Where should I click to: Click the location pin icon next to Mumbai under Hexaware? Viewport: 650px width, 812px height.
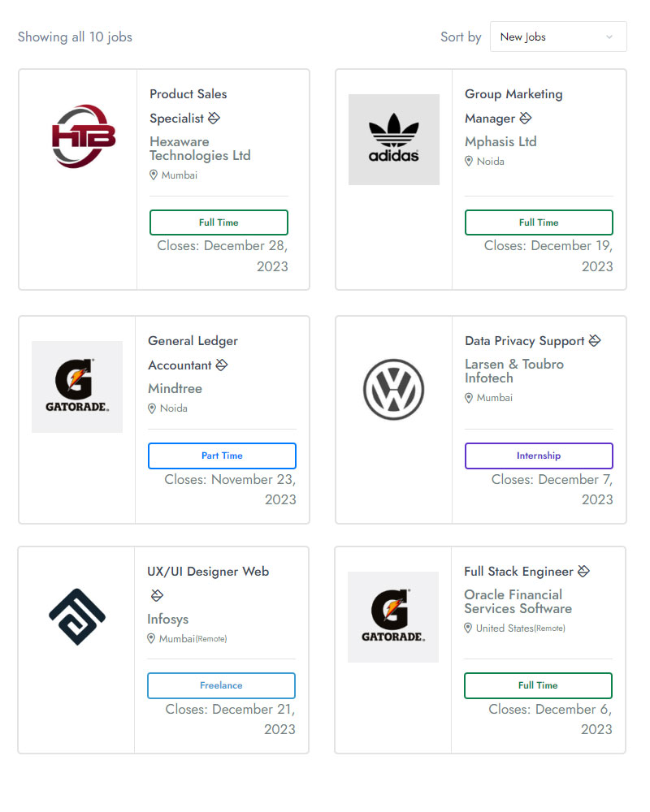click(154, 175)
